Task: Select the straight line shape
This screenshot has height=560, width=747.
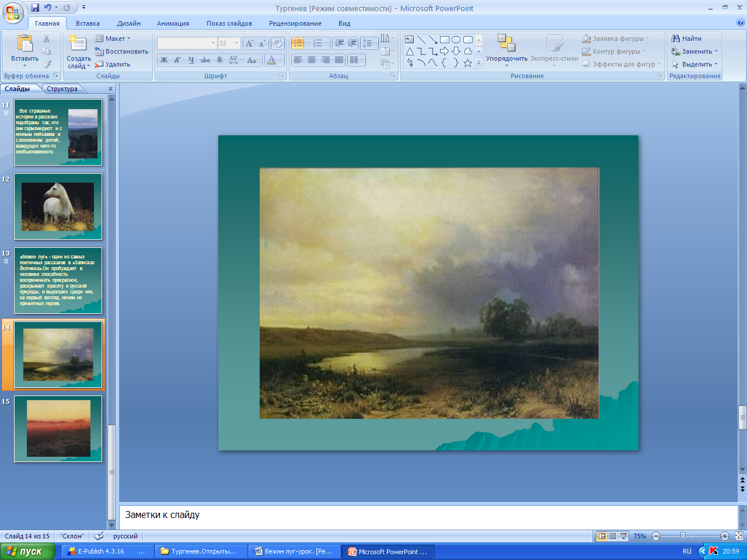Action: [421, 40]
